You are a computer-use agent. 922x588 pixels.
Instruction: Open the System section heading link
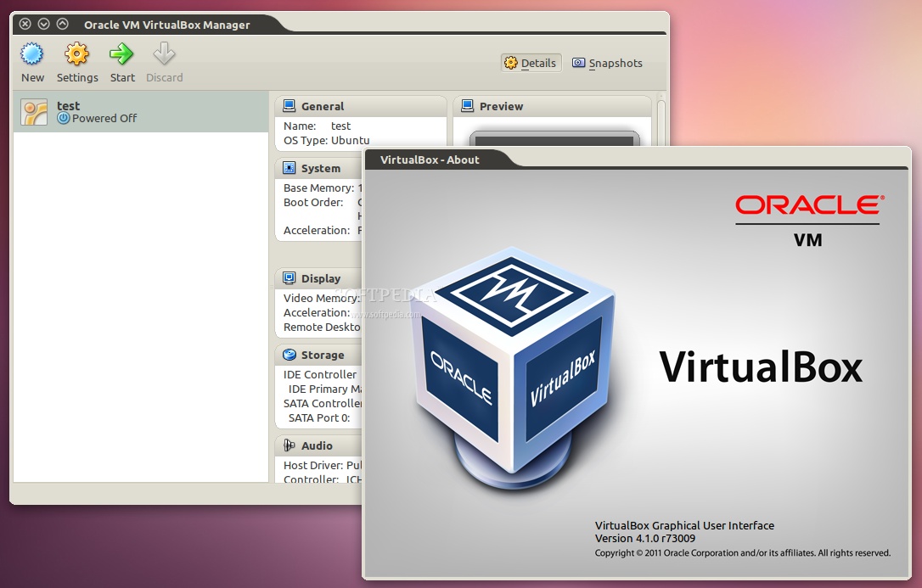[x=320, y=169]
